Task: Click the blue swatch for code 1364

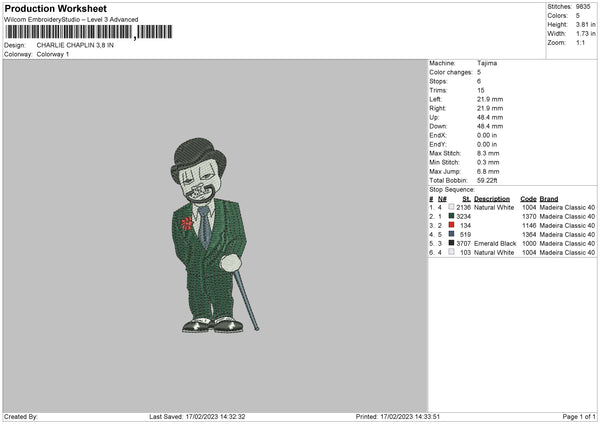Action: pos(451,234)
